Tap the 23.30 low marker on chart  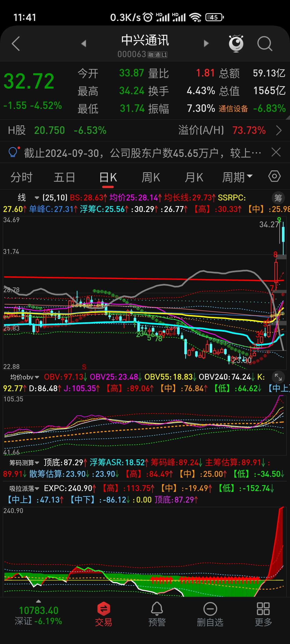coord(242,360)
